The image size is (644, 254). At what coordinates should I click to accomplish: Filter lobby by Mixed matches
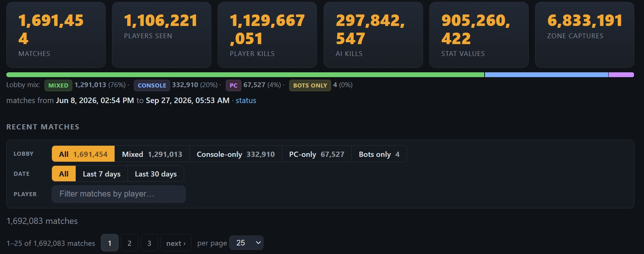pyautogui.click(x=152, y=154)
